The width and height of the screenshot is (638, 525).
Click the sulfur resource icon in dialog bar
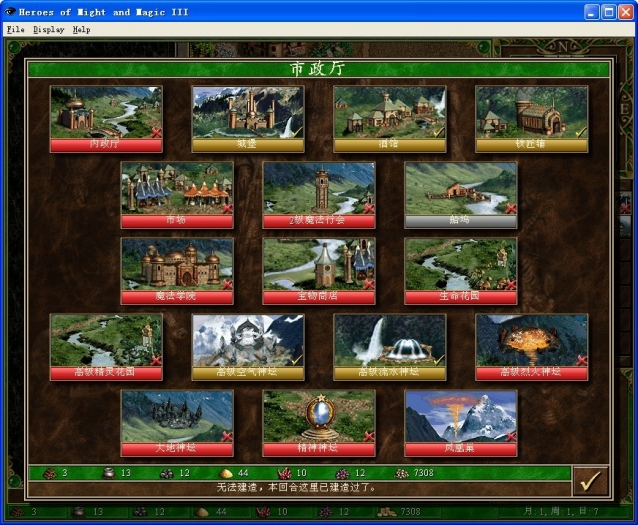pyautogui.click(x=225, y=474)
